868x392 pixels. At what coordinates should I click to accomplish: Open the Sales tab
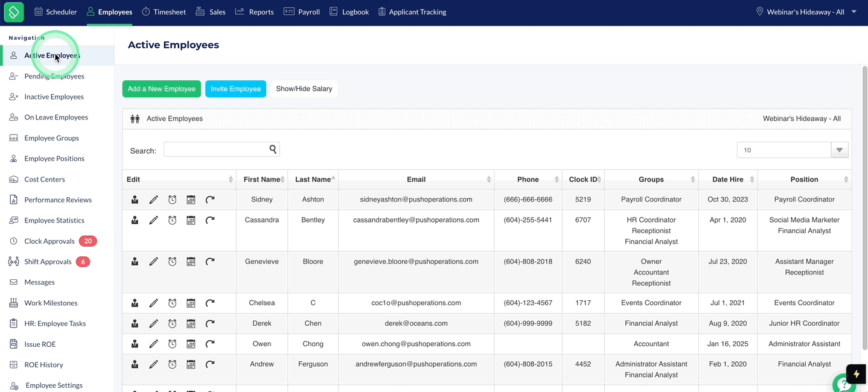[211, 11]
